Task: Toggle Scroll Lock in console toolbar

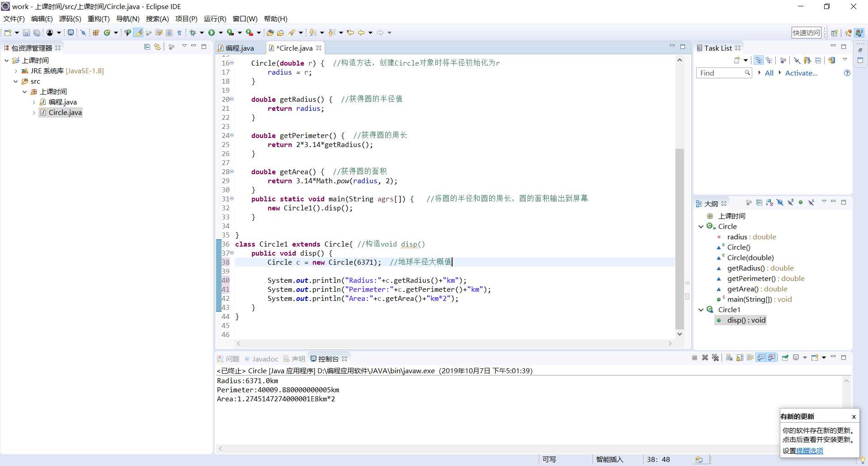Action: [x=740, y=358]
